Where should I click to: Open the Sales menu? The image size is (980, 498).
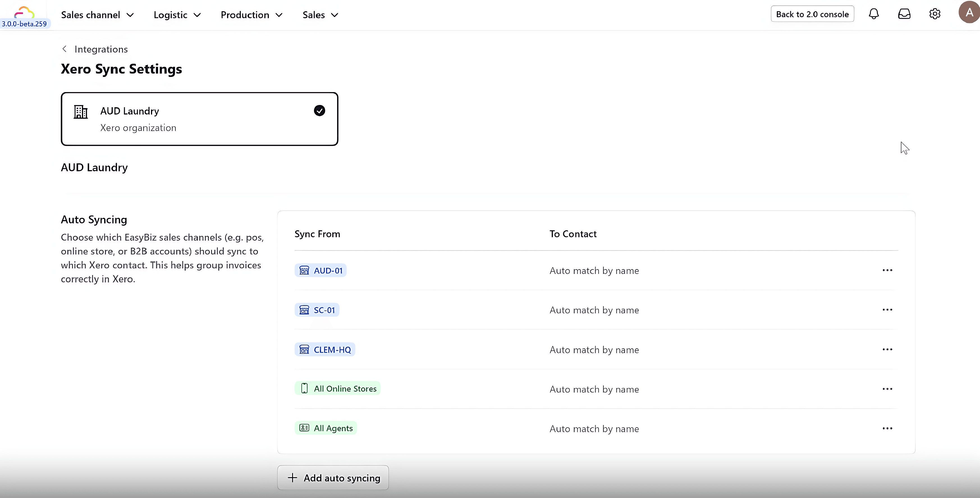click(320, 15)
